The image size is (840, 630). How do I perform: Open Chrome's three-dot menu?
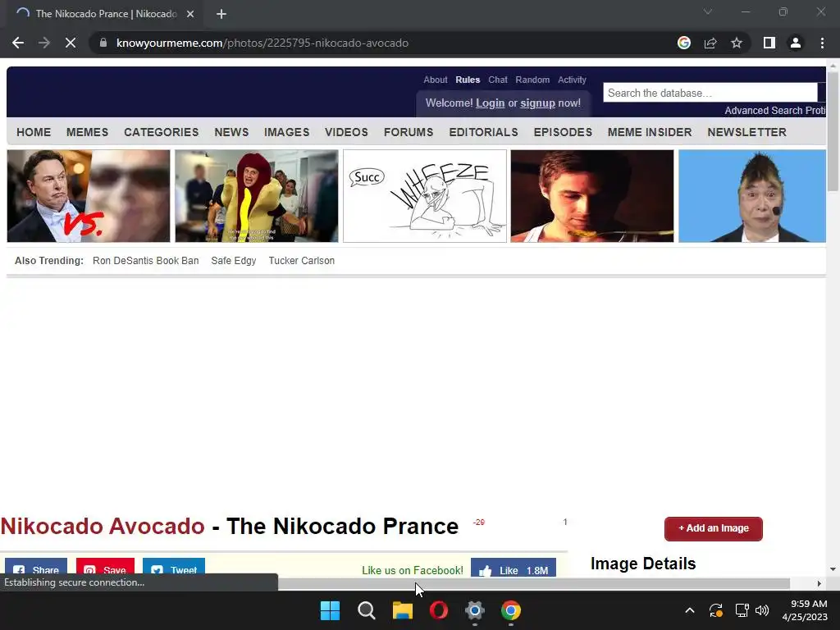click(822, 43)
